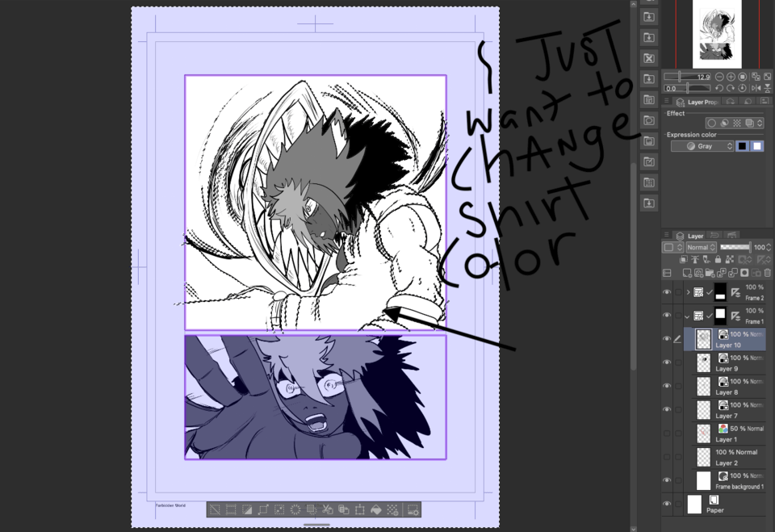
Task: Reset the Navigator zoom to 100%
Action: pyautogui.click(x=743, y=77)
